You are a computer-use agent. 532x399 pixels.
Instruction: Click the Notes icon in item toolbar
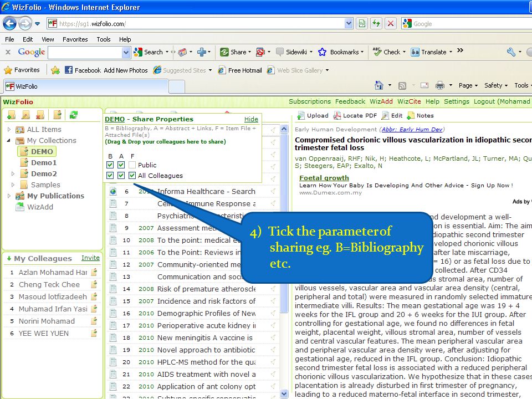pyautogui.click(x=411, y=116)
